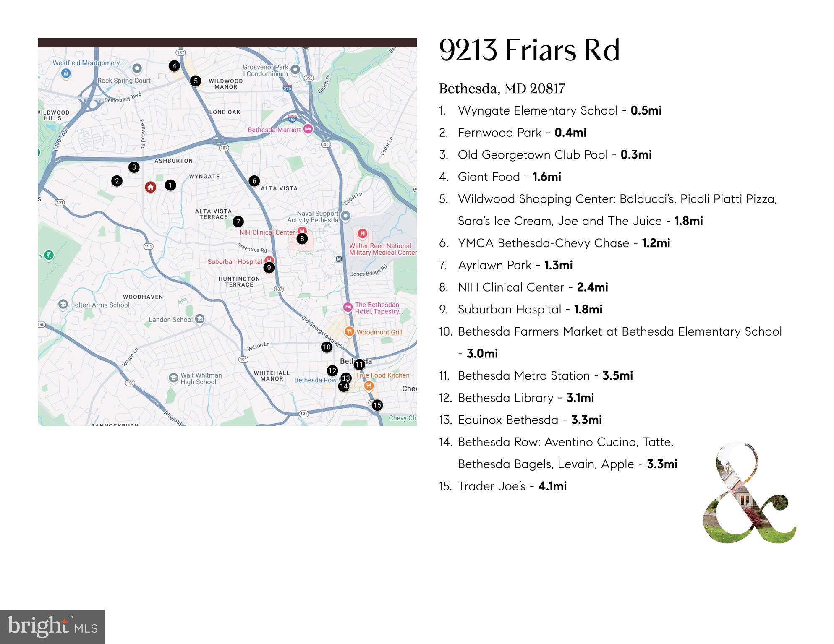Select map marker 7 at Alta Vista Terrace
The height and width of the screenshot is (644, 834).
click(238, 222)
